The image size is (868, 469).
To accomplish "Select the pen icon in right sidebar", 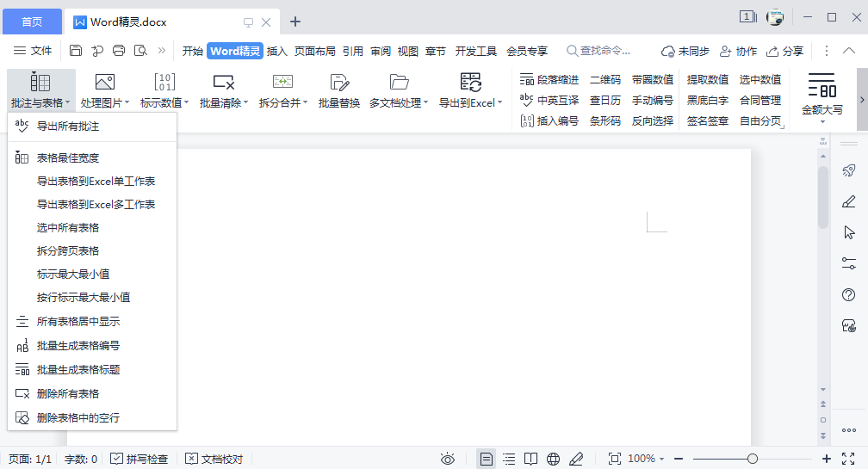I will tap(849, 201).
